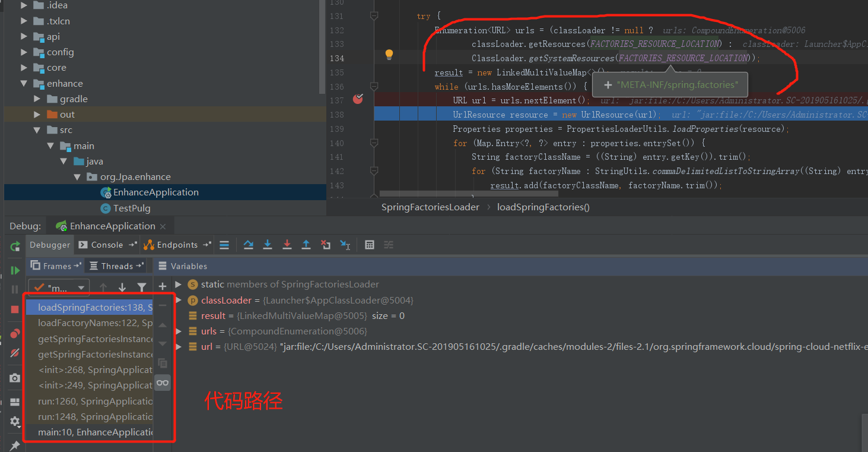This screenshot has height=452, width=868.
Task: Collapse the enhance module
Action: click(24, 84)
